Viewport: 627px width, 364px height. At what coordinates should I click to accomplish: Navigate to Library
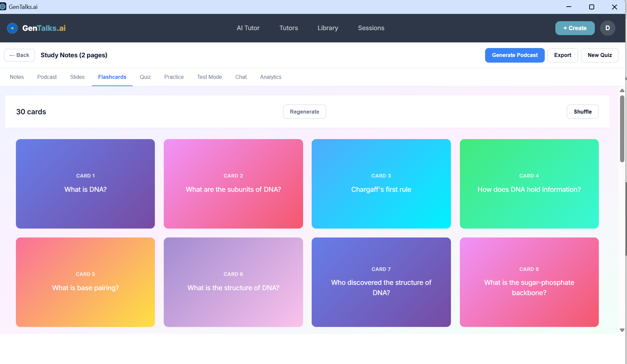click(x=328, y=28)
